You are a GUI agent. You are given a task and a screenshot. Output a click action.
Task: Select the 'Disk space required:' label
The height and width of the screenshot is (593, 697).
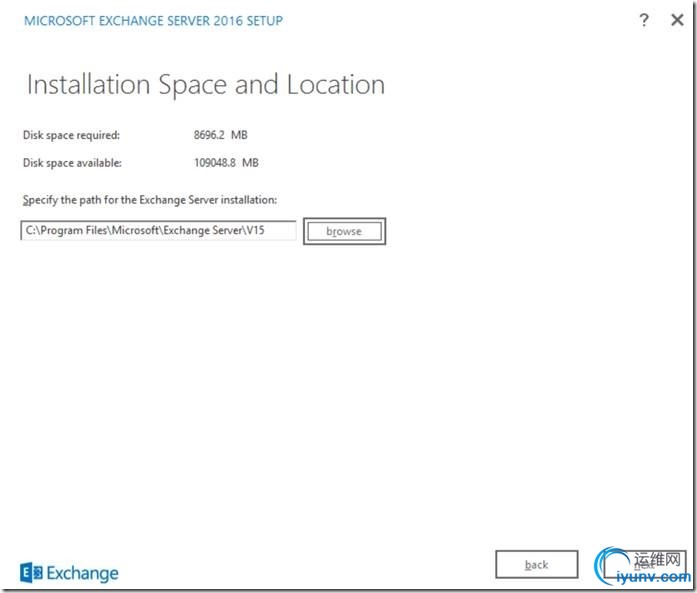pos(71,135)
